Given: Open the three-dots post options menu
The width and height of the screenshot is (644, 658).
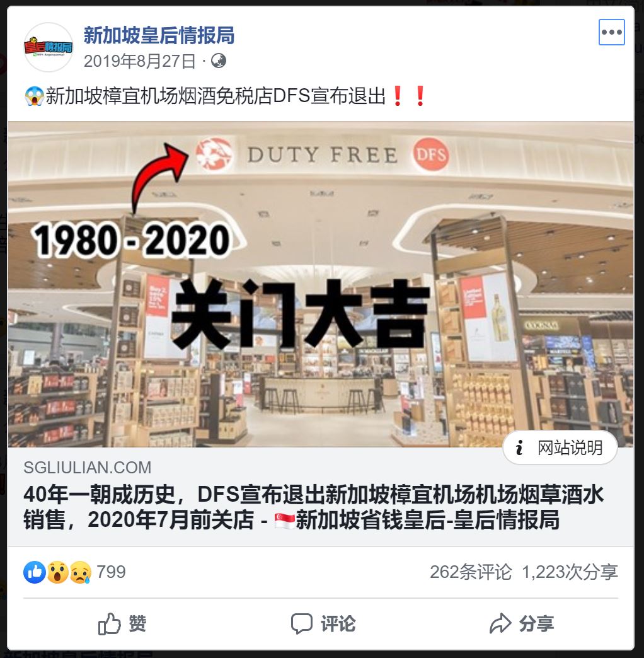Looking at the screenshot, I should point(611,32).
